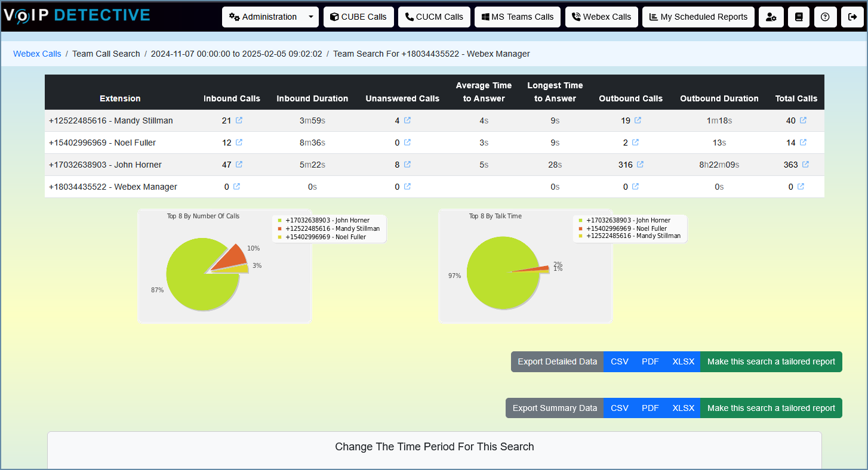Open Webex Manager total calls link icon

[801, 187]
